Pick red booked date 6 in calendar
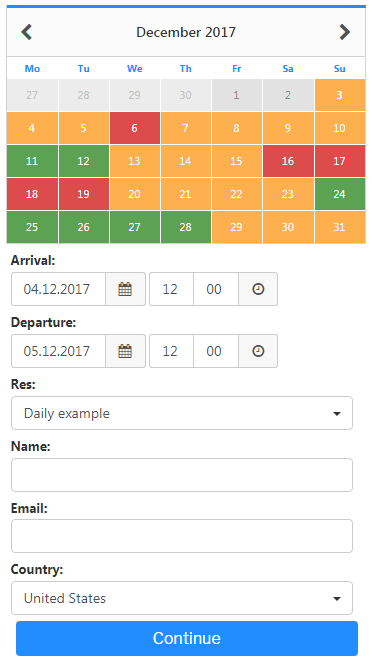Viewport: 372px width, 671px height. [x=134, y=128]
